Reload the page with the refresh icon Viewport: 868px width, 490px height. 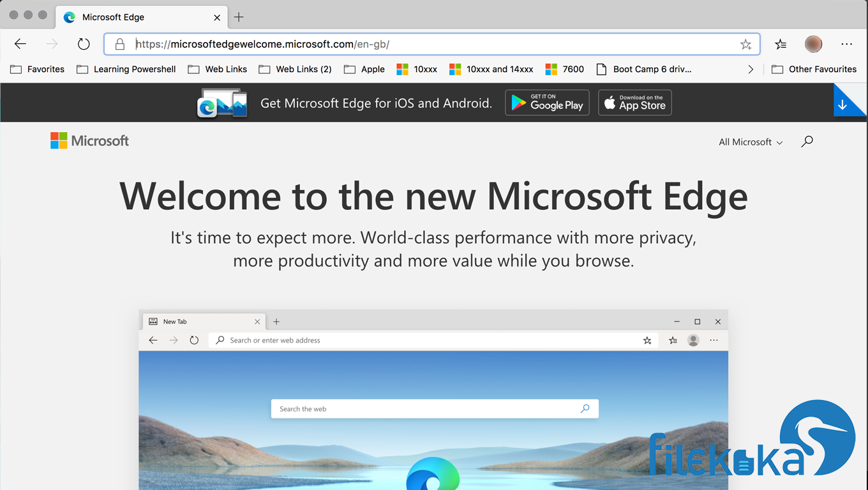[x=84, y=44]
